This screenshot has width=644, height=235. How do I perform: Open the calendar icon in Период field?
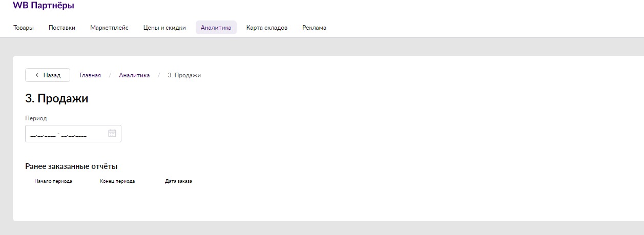(112, 134)
